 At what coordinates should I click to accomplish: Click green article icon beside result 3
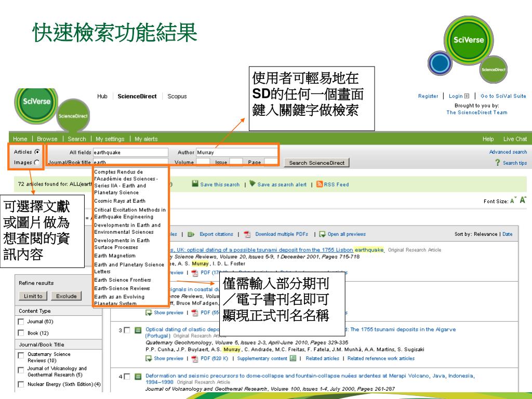[138, 330]
